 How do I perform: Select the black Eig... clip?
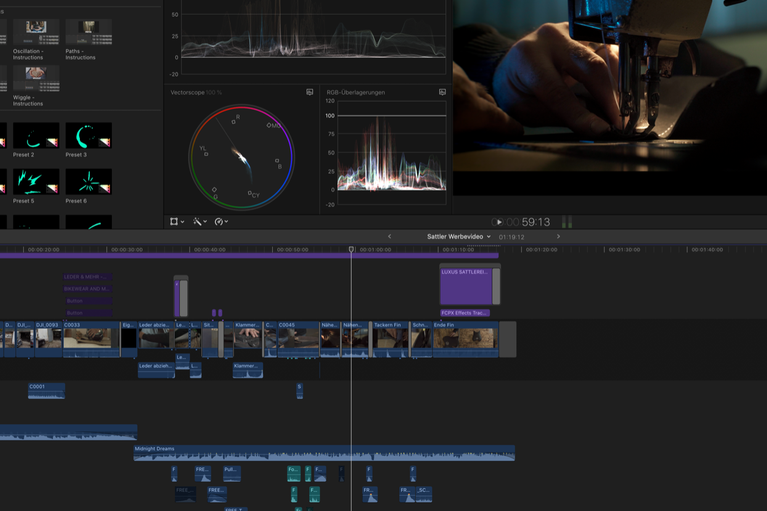pyautogui.click(x=129, y=339)
